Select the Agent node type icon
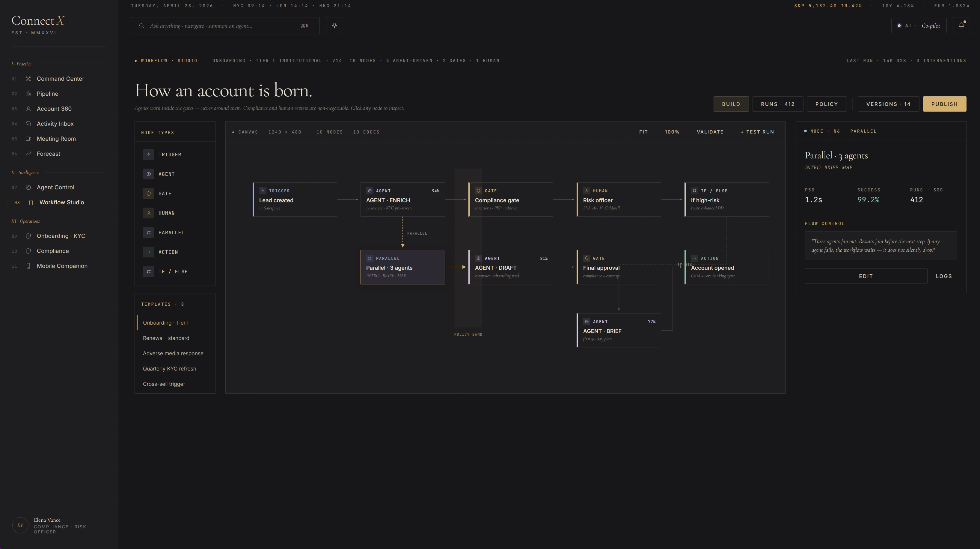 tap(149, 174)
